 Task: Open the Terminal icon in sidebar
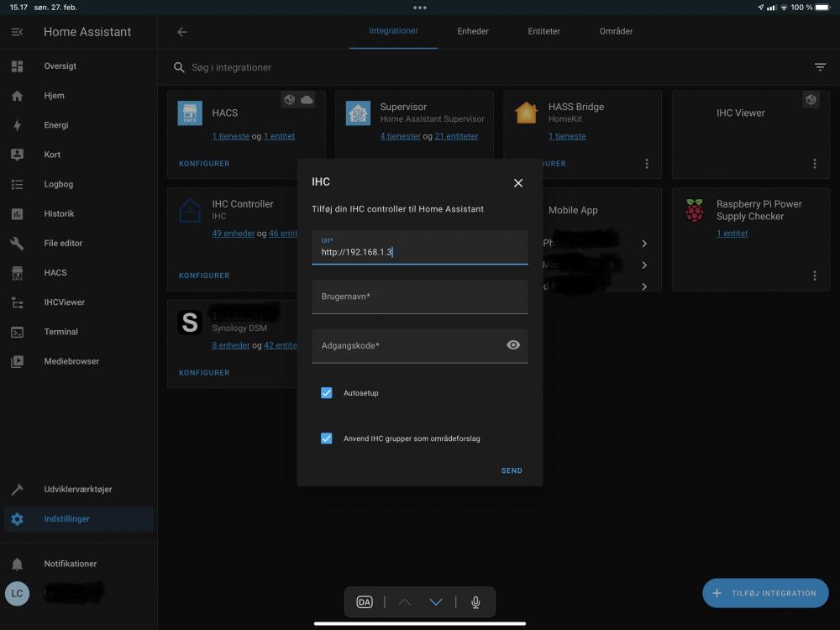pyautogui.click(x=17, y=332)
